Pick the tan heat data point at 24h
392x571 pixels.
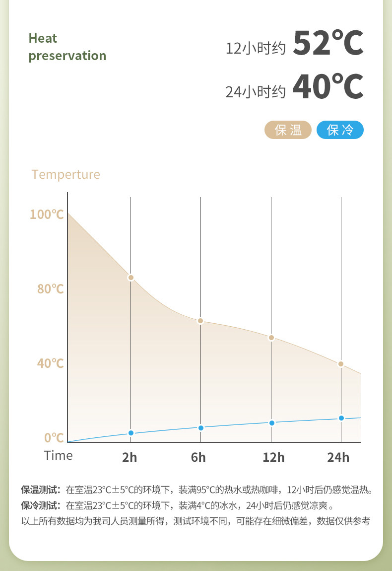pos(341,364)
